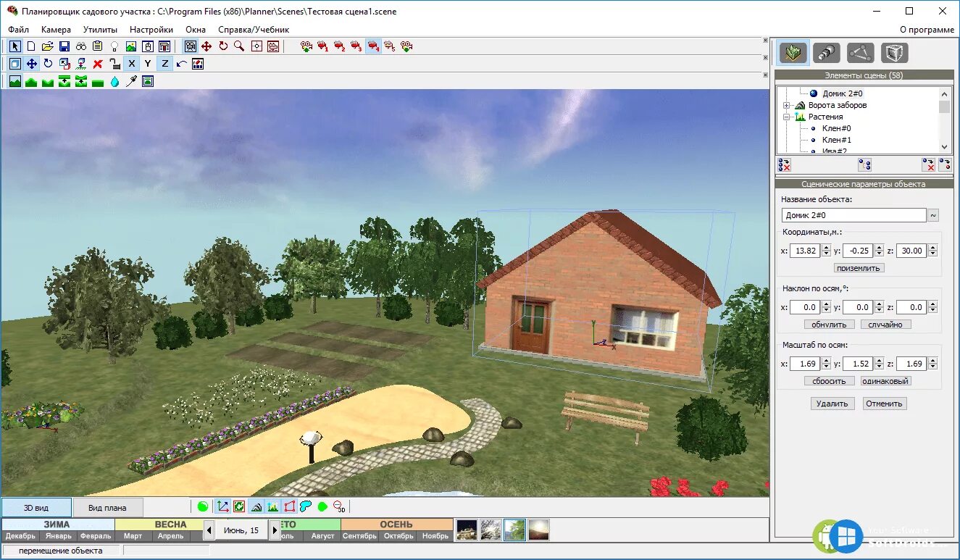Click the water drop tool icon
The image size is (960, 560).
coord(114,82)
